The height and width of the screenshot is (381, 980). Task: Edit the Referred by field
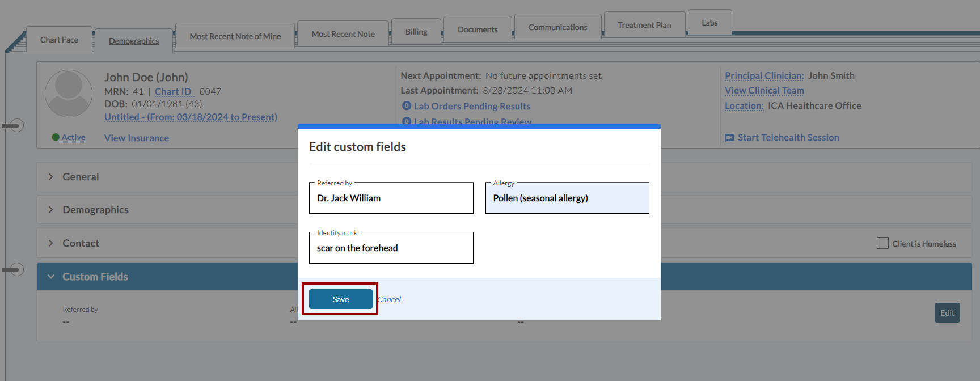391,198
